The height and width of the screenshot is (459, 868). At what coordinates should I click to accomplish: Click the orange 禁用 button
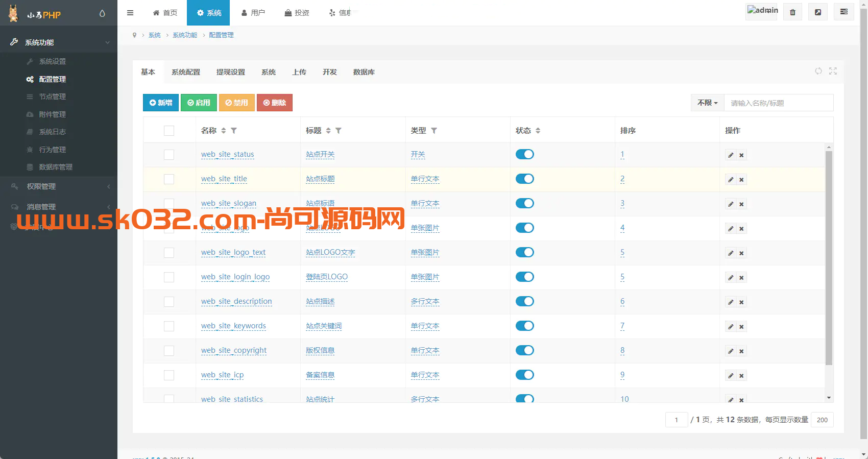click(x=237, y=103)
